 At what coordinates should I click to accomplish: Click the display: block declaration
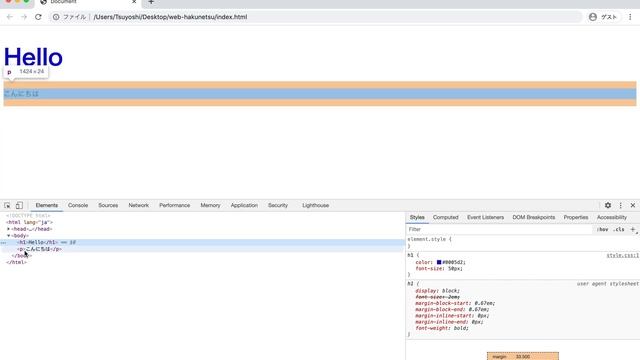point(437,291)
